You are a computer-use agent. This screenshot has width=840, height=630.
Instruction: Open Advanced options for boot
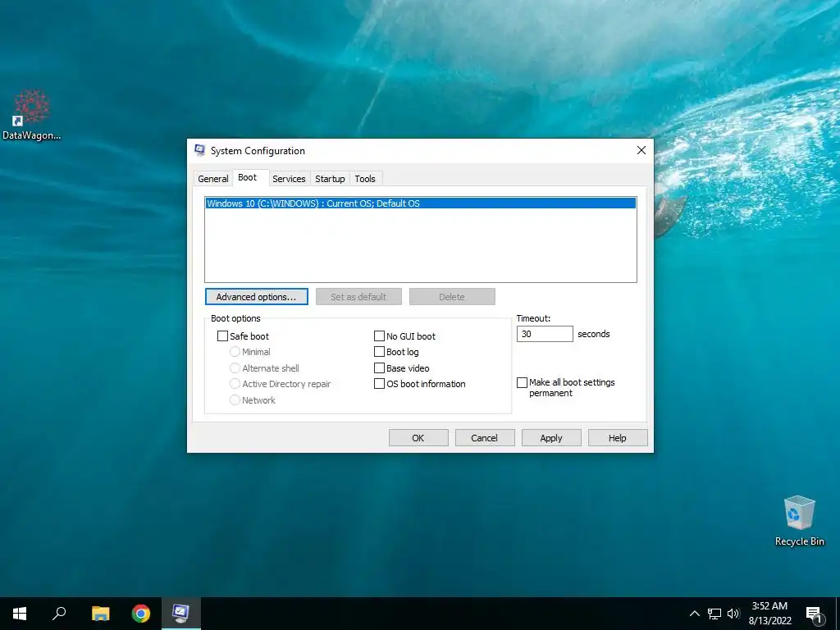click(x=256, y=297)
